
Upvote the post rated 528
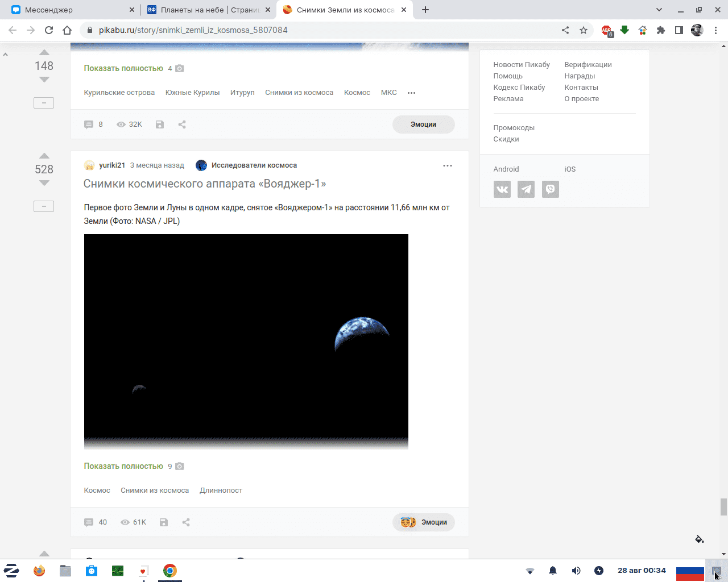click(x=44, y=156)
